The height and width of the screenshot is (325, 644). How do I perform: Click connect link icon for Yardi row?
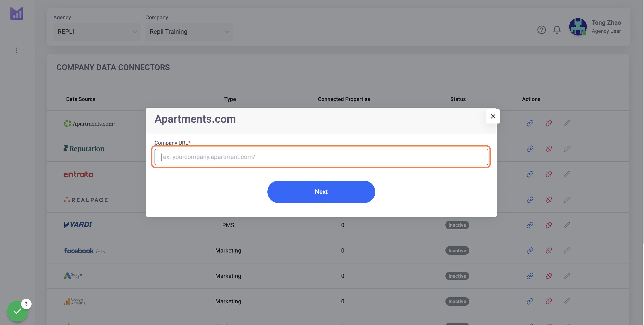pos(530,225)
